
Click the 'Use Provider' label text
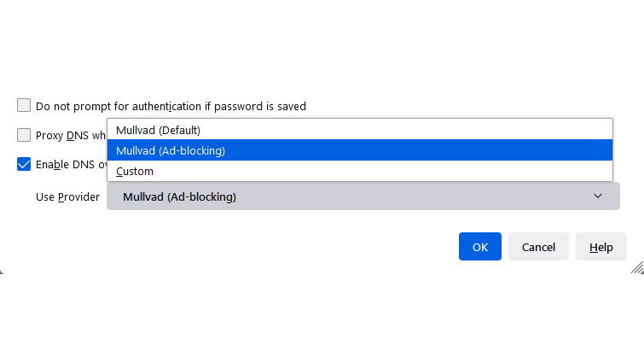click(67, 197)
